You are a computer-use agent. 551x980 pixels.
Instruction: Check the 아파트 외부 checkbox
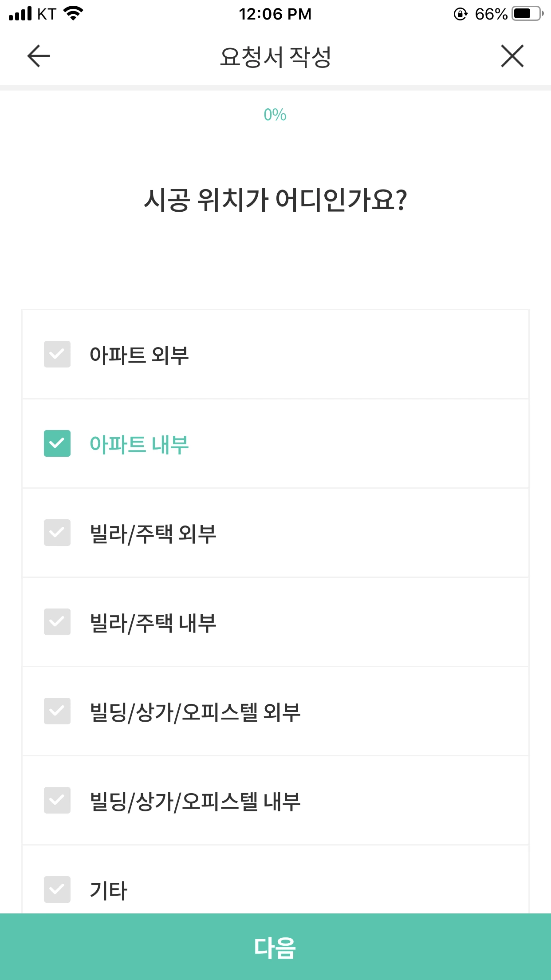(x=57, y=354)
